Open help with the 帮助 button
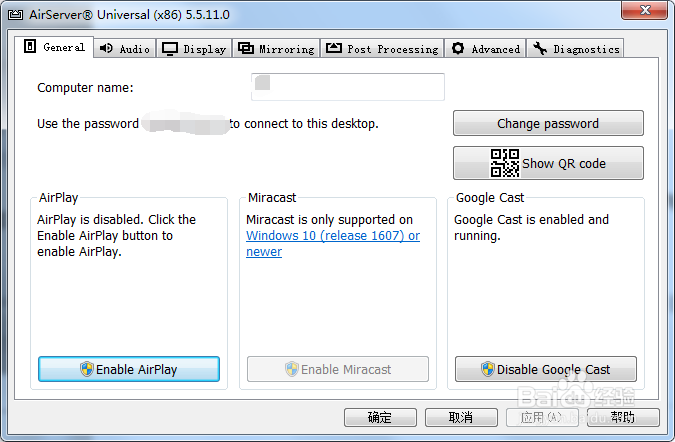Screen dimensions: 675x442 (x=622, y=417)
